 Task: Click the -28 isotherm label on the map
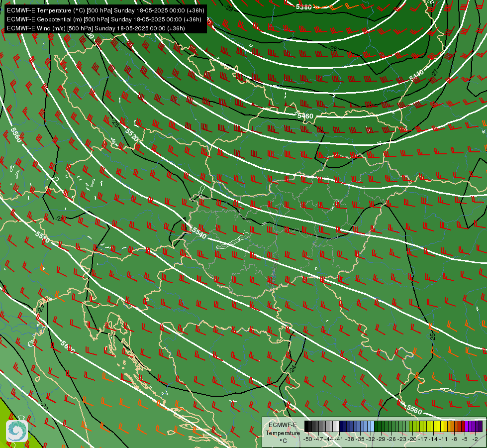coord(333,48)
